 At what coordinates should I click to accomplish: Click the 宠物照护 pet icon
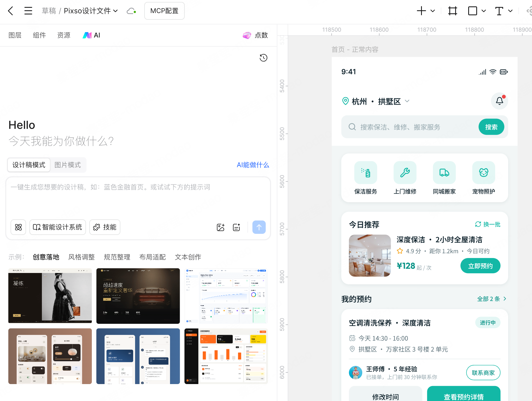coord(484,172)
